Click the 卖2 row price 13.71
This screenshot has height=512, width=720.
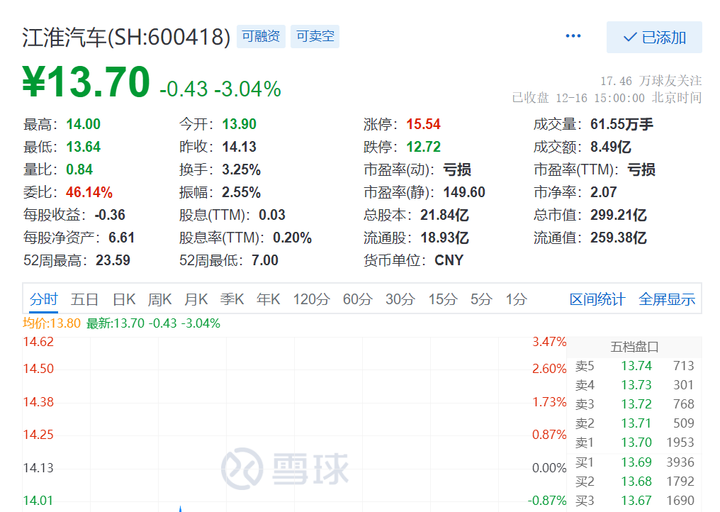pyautogui.click(x=636, y=423)
